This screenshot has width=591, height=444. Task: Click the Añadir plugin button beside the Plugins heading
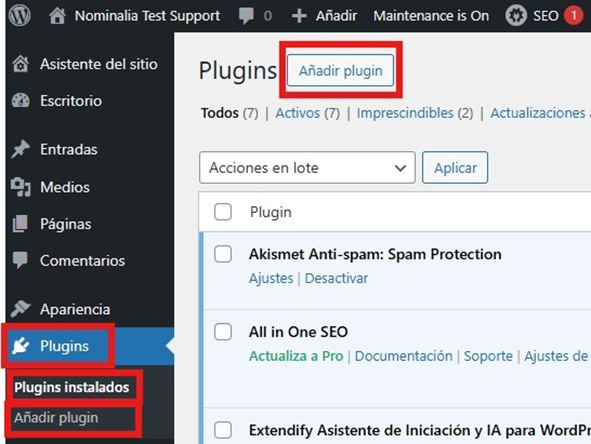pos(340,70)
